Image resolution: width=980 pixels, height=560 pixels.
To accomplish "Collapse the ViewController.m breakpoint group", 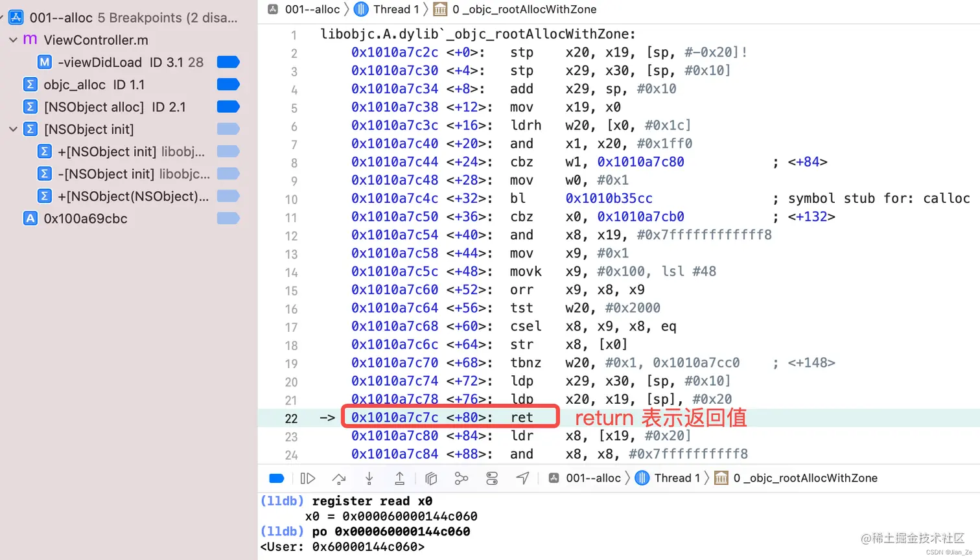I will (13, 40).
